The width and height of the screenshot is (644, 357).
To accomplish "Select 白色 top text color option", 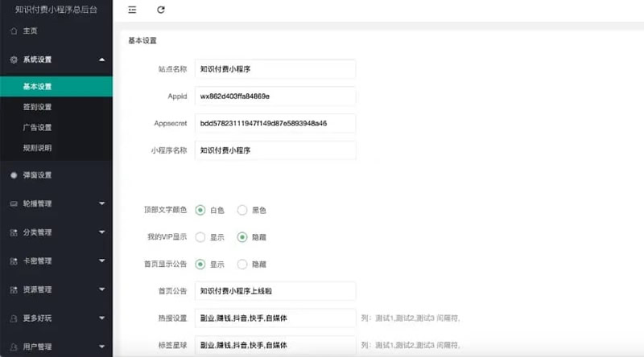I will click(200, 210).
